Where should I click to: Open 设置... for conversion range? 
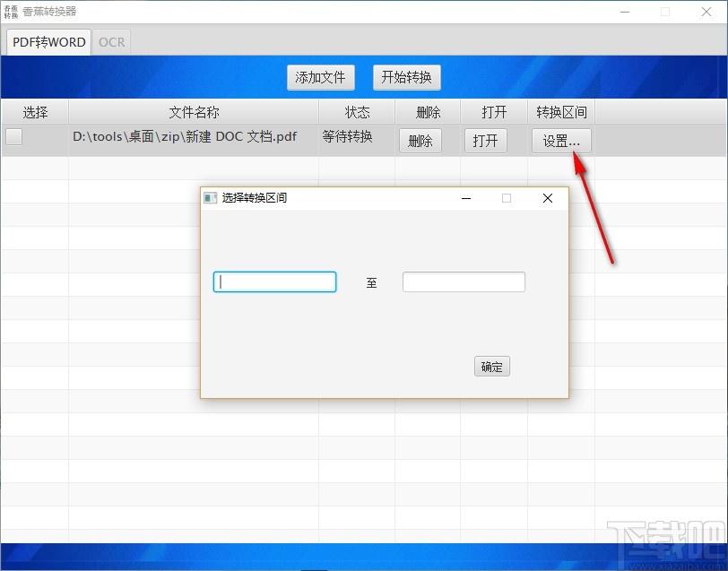(561, 141)
